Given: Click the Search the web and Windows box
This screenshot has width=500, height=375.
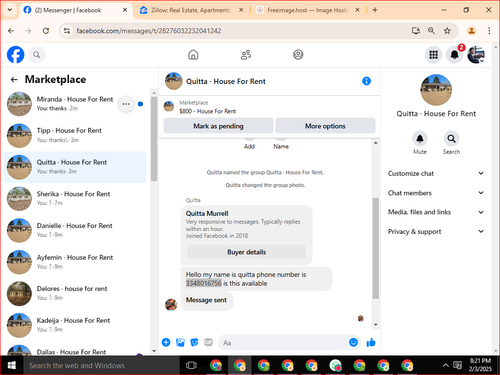Looking at the screenshot, I should click(102, 366).
